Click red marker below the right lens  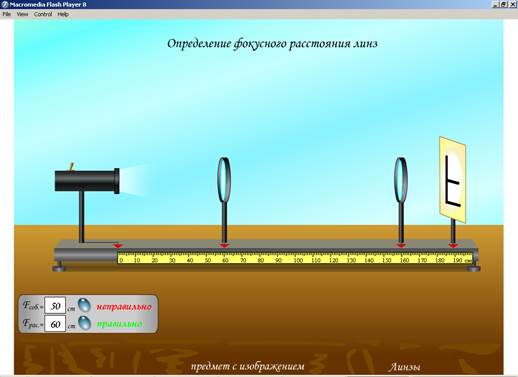401,246
